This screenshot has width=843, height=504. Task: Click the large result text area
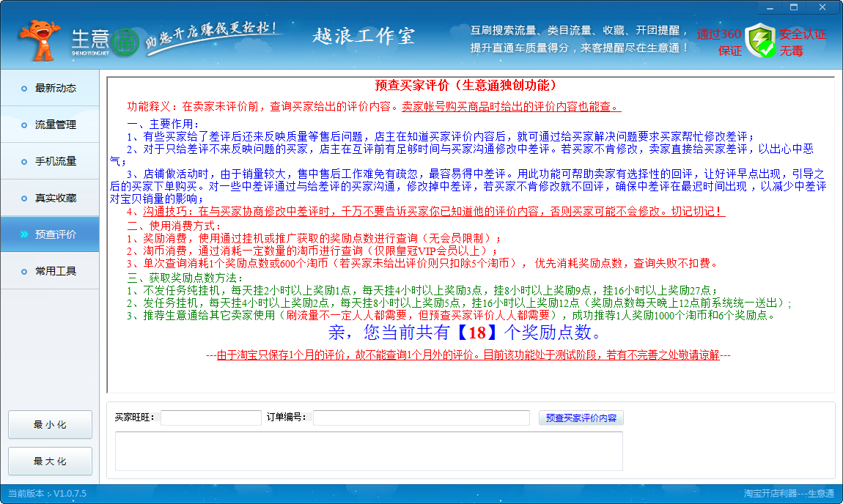tap(369, 451)
